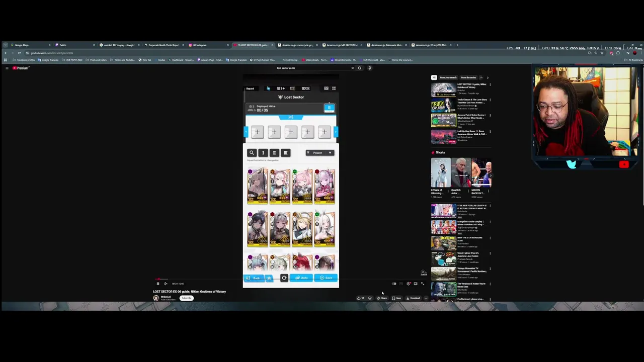Toggle subtitles/closed captions in the player
The height and width of the screenshot is (362, 644).
(x=401, y=284)
